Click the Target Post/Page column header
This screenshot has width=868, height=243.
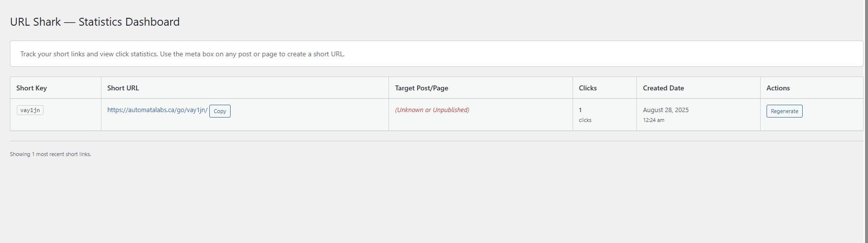point(422,88)
